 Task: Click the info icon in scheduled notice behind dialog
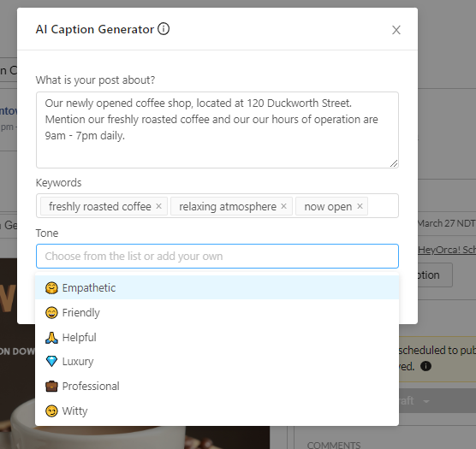pos(425,366)
